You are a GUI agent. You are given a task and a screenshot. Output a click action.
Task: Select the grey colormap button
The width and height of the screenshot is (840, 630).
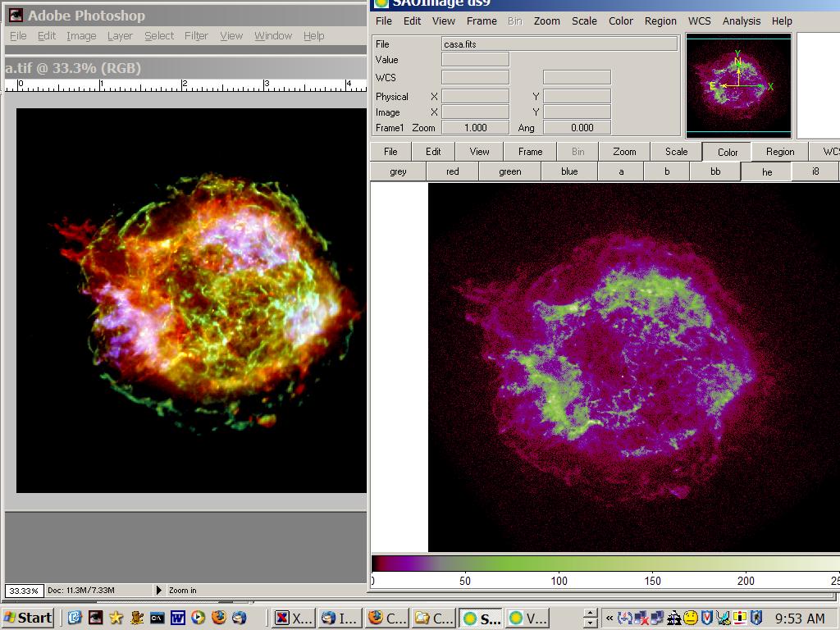(x=398, y=171)
